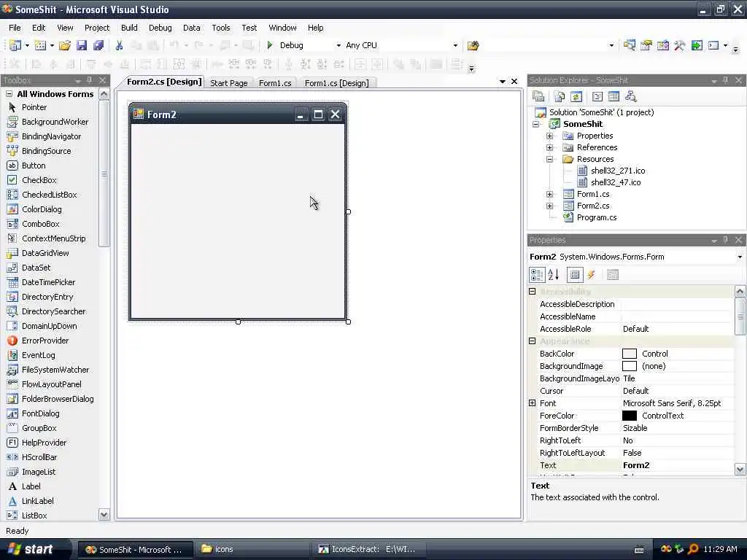Click the BackgroundImage (none) swatch
The image size is (747, 560).
coord(630,366)
